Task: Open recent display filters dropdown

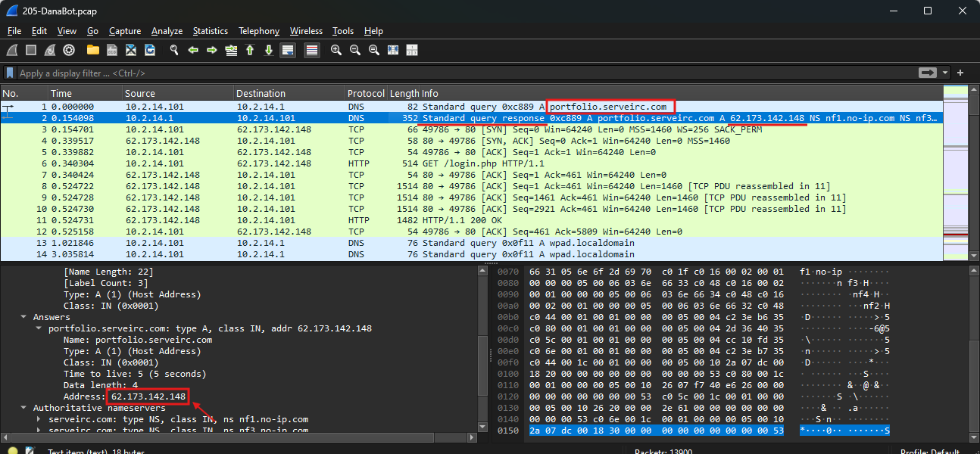Action: (x=945, y=73)
